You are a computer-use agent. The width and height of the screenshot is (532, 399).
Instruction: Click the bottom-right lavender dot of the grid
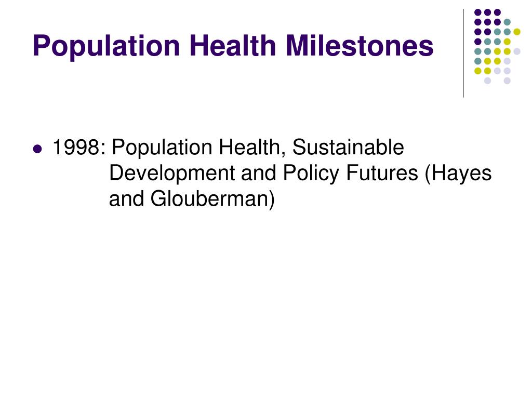tap(507, 81)
